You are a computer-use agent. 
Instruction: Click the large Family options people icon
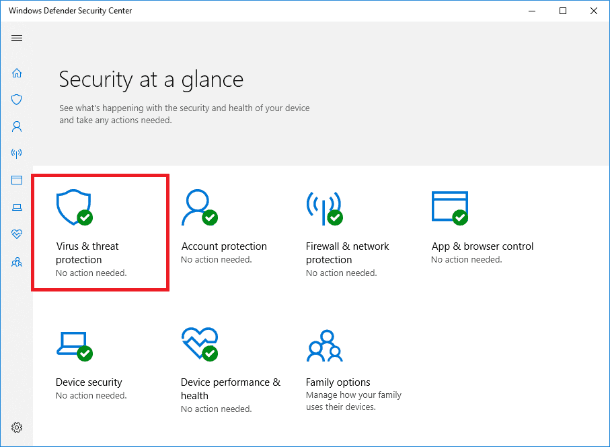coord(324,346)
